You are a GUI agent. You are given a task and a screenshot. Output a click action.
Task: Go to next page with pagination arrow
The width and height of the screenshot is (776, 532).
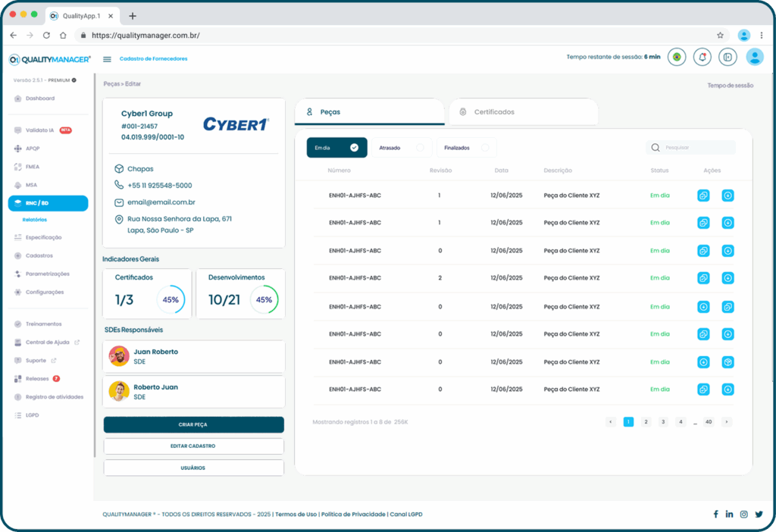coord(726,422)
